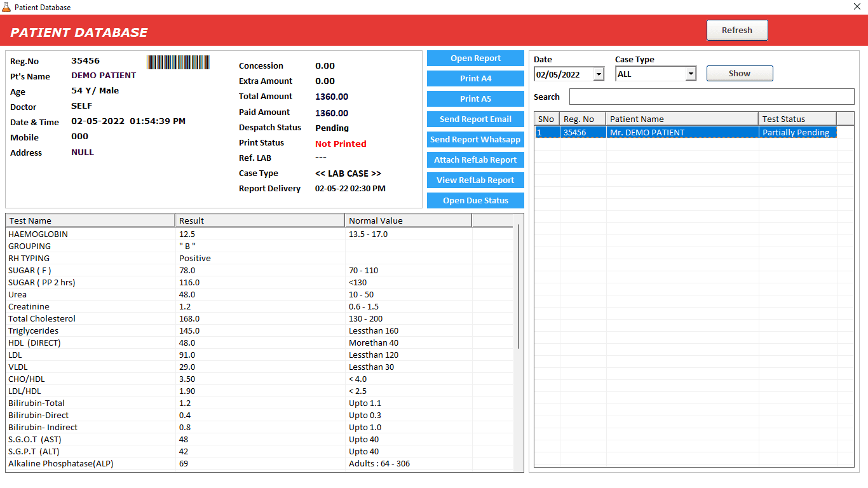Image resolution: width=868 pixels, height=488 pixels.
Task: Click the Report Delivery time value
Action: (x=350, y=189)
